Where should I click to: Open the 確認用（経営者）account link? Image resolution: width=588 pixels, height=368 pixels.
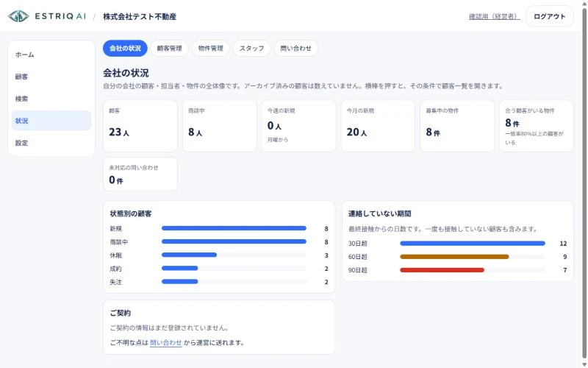pyautogui.click(x=494, y=16)
